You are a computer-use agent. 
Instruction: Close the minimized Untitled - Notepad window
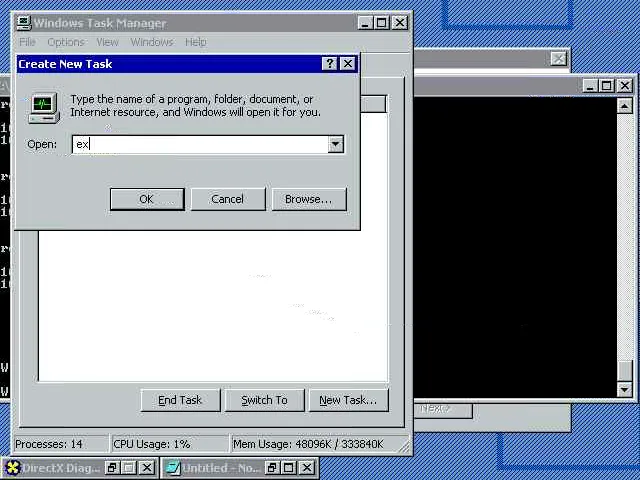[x=307, y=468]
